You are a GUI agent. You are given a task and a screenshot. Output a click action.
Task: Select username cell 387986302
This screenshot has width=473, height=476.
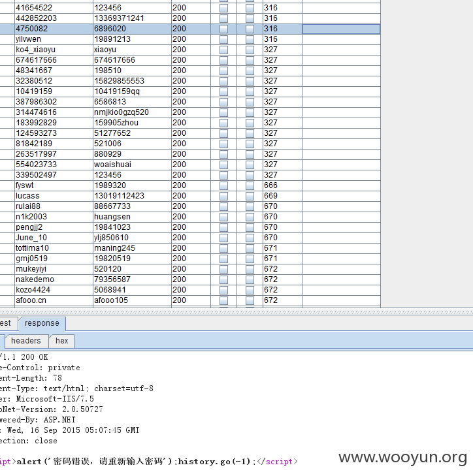54,102
